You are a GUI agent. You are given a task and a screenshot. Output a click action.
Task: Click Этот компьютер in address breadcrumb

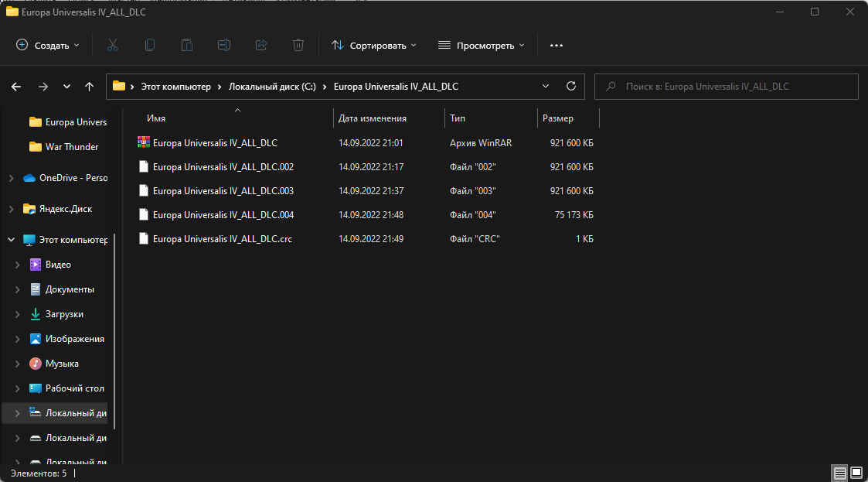[x=176, y=87]
